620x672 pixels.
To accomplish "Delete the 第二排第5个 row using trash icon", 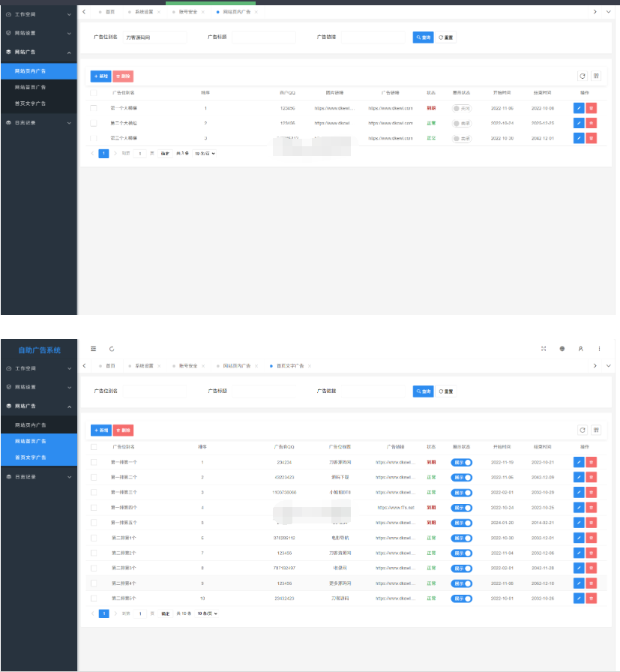I will (591, 598).
